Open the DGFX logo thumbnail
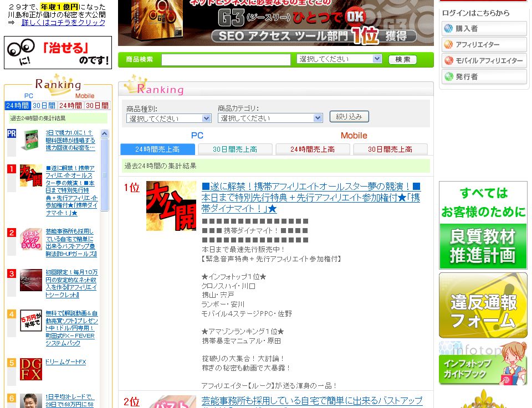532x408 pixels. point(31,369)
